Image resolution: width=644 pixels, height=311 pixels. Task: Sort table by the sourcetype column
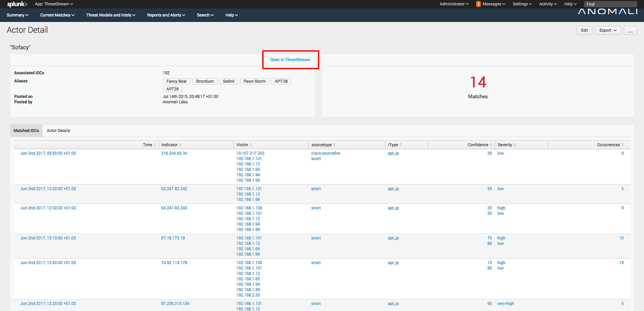[x=324, y=145]
